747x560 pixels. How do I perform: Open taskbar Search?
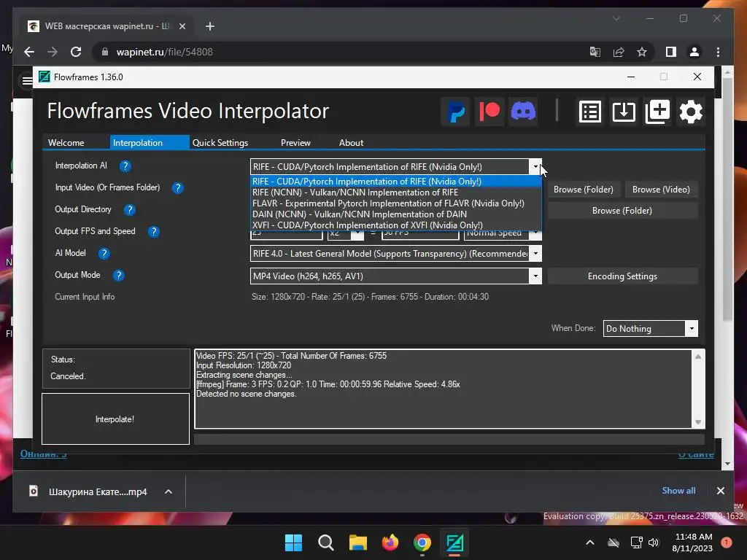326,542
